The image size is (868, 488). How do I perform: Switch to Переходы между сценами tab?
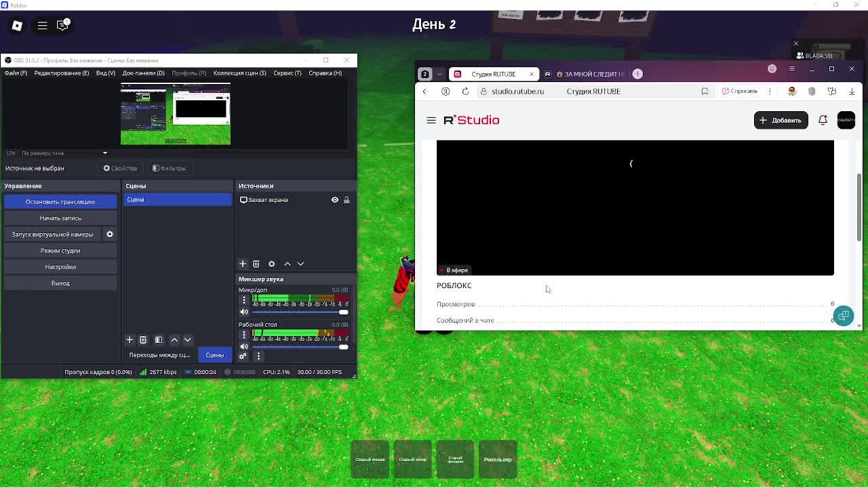click(x=159, y=355)
